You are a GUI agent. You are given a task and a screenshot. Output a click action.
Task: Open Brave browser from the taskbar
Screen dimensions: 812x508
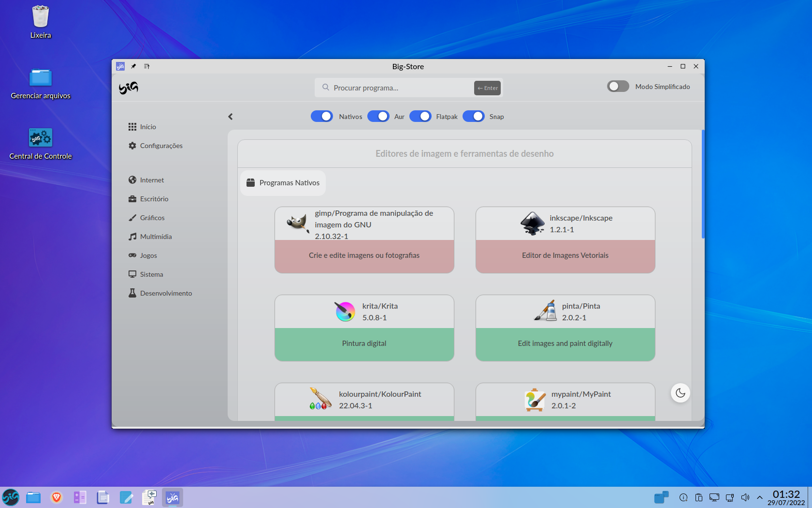coord(57,497)
